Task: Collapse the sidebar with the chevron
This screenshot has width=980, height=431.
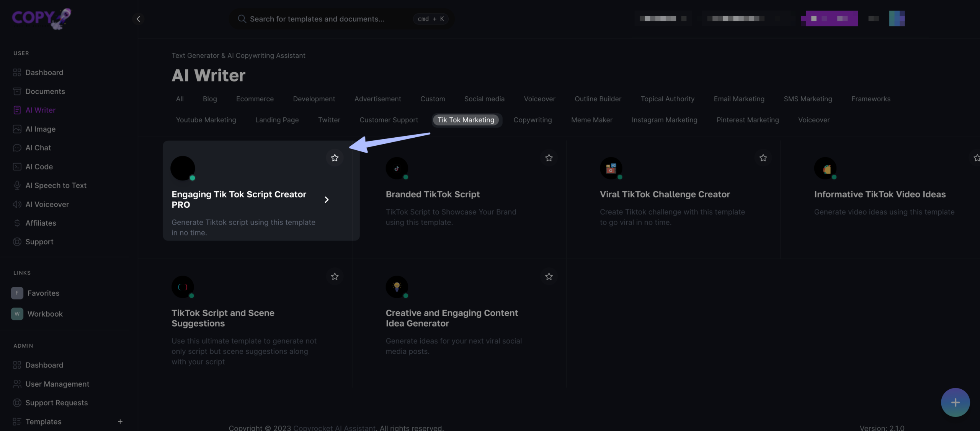Action: tap(138, 19)
